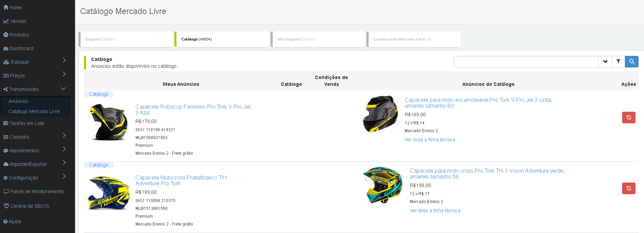This screenshot has height=233, width=644.
Task: Click the Ajuda question mark icon
Action: coord(5,221)
